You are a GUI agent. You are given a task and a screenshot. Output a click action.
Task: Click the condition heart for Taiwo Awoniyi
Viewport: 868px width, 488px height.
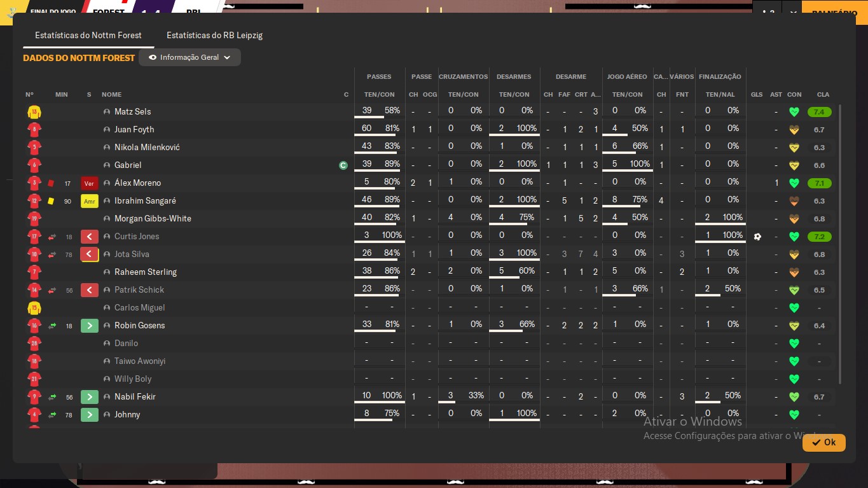click(794, 361)
